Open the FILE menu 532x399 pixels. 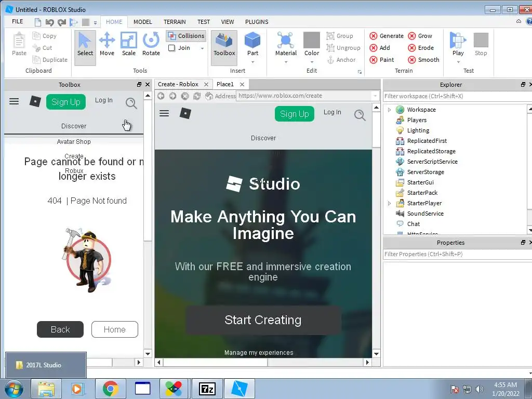[x=17, y=22]
